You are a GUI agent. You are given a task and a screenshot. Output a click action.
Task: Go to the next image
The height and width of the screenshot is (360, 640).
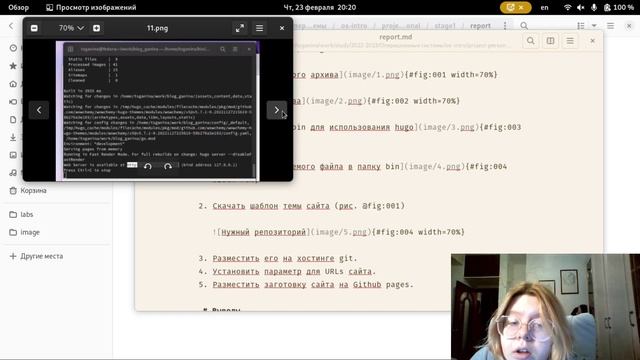click(276, 110)
